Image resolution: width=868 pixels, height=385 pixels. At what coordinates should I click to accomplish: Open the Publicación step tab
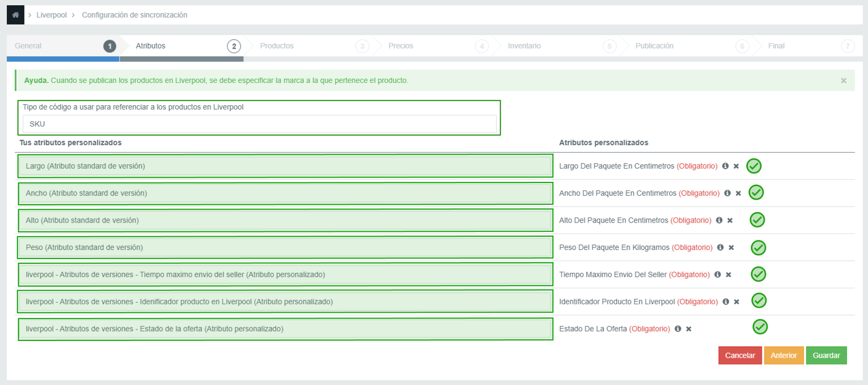[x=686, y=46]
